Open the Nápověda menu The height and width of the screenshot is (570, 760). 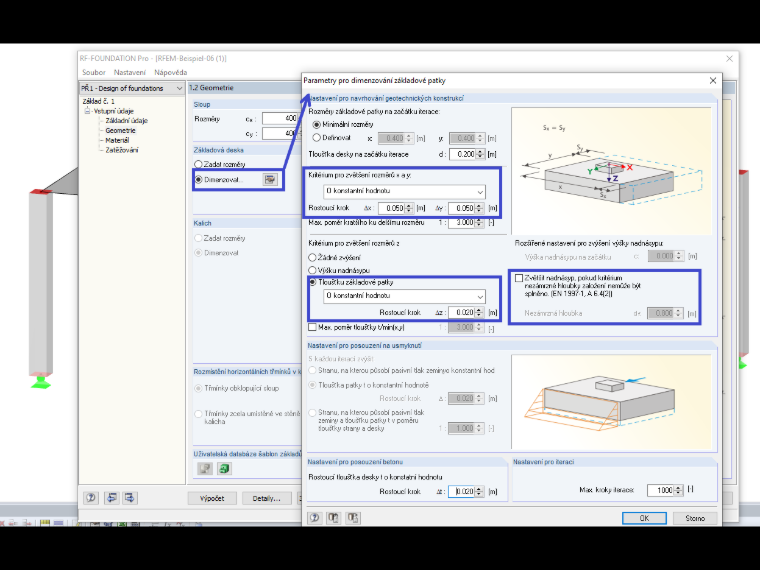tap(171, 72)
